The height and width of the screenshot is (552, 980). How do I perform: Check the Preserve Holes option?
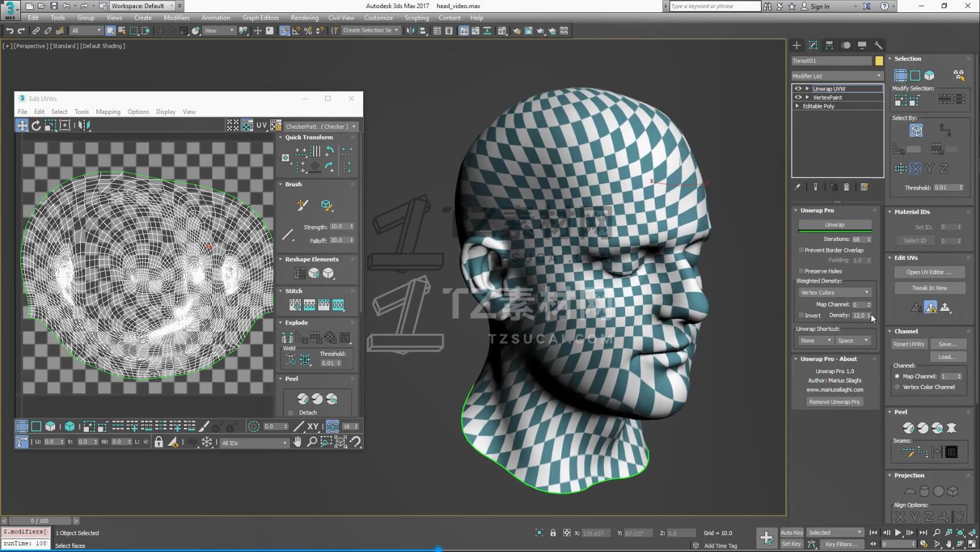point(801,271)
